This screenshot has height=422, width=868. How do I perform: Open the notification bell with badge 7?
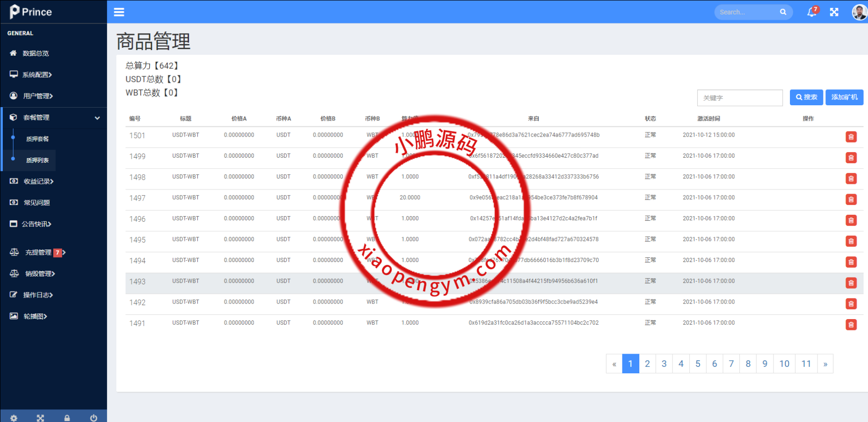[x=811, y=12]
